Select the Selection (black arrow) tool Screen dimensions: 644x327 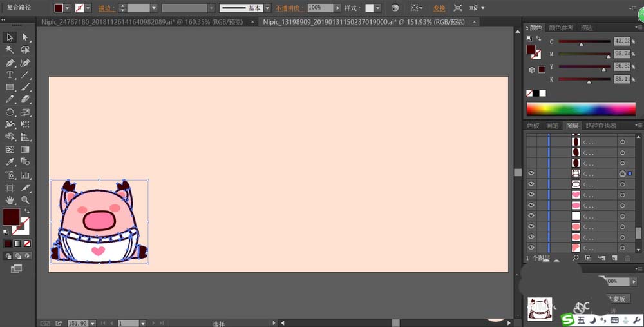10,37
